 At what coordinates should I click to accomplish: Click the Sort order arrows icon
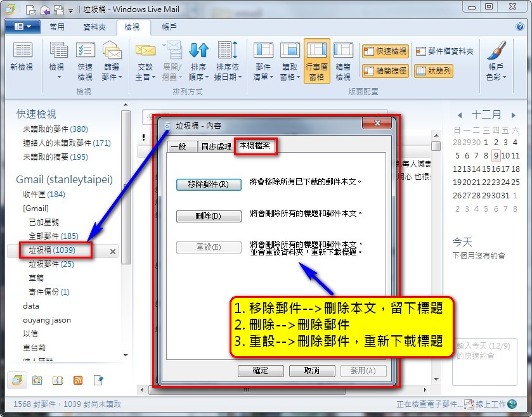tap(199, 50)
